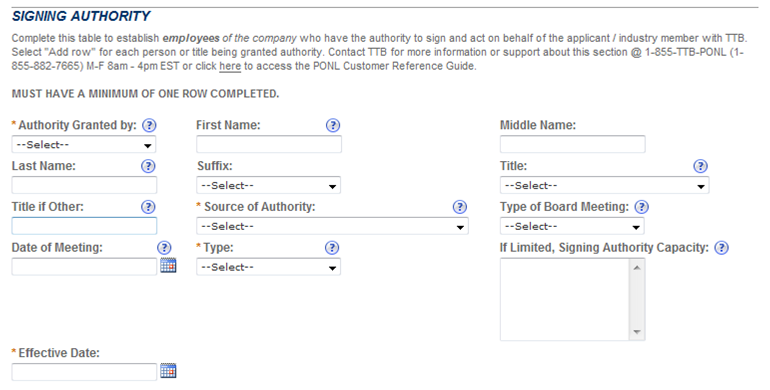Focus the Middle Name text box
The width and height of the screenshot is (770, 390).
[x=573, y=145]
